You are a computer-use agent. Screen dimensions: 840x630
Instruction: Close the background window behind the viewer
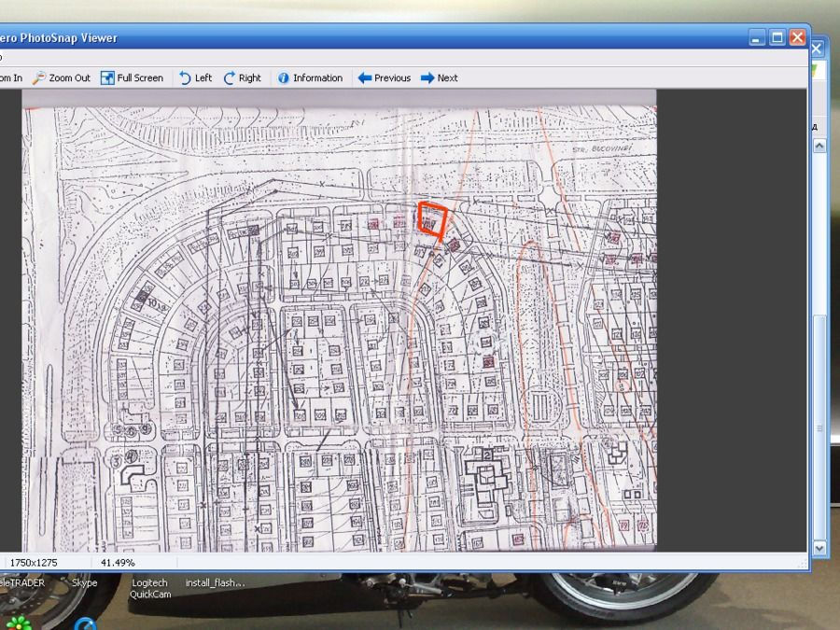(x=817, y=49)
